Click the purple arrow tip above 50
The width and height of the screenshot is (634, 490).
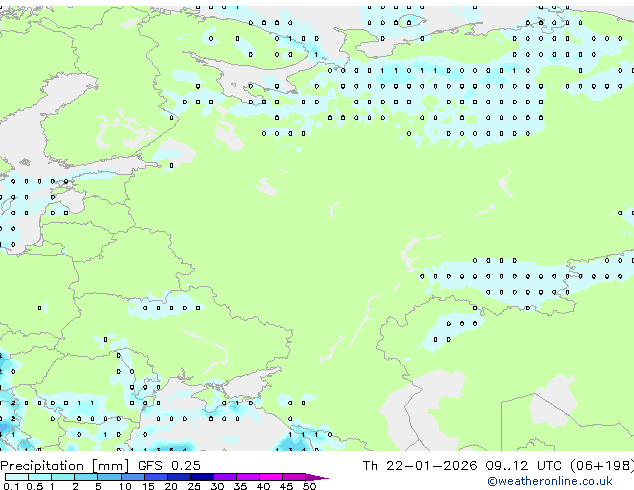click(x=317, y=477)
